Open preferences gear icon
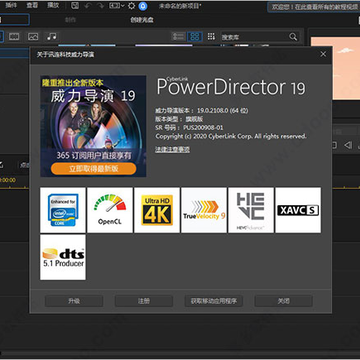This screenshot has width=360, height=360. coord(132,6)
